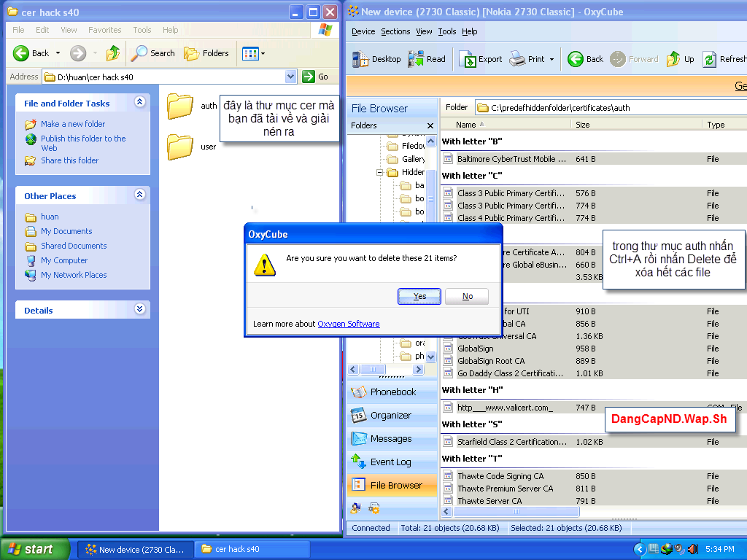This screenshot has width=747, height=560.
Task: Open the View menu in OxyCube
Action: tap(424, 31)
